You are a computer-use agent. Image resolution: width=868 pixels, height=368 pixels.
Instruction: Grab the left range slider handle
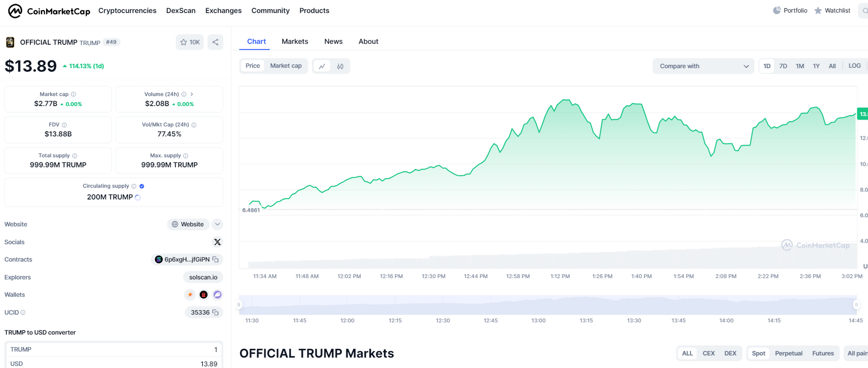point(239,305)
